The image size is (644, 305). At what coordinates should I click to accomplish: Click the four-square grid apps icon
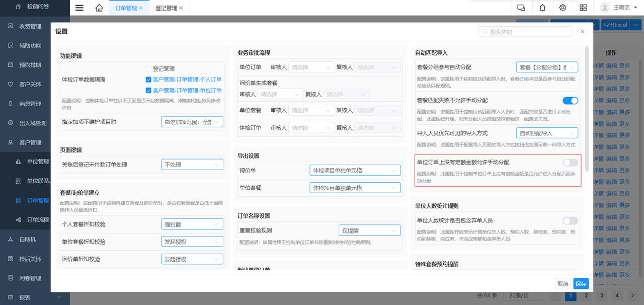click(583, 8)
